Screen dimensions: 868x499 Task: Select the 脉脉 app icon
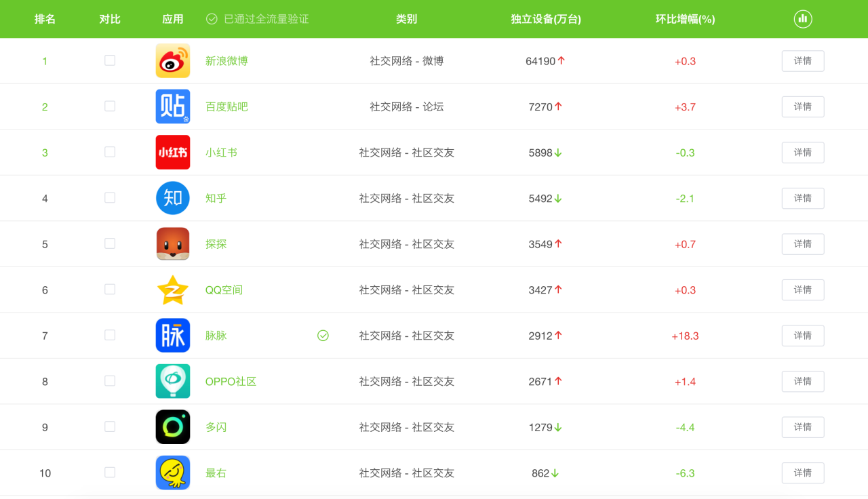coord(173,335)
